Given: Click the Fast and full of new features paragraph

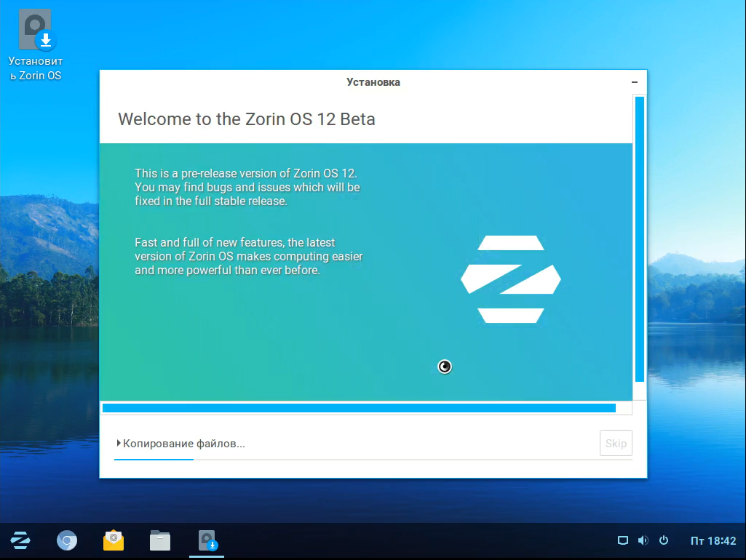Looking at the screenshot, I should [x=248, y=256].
